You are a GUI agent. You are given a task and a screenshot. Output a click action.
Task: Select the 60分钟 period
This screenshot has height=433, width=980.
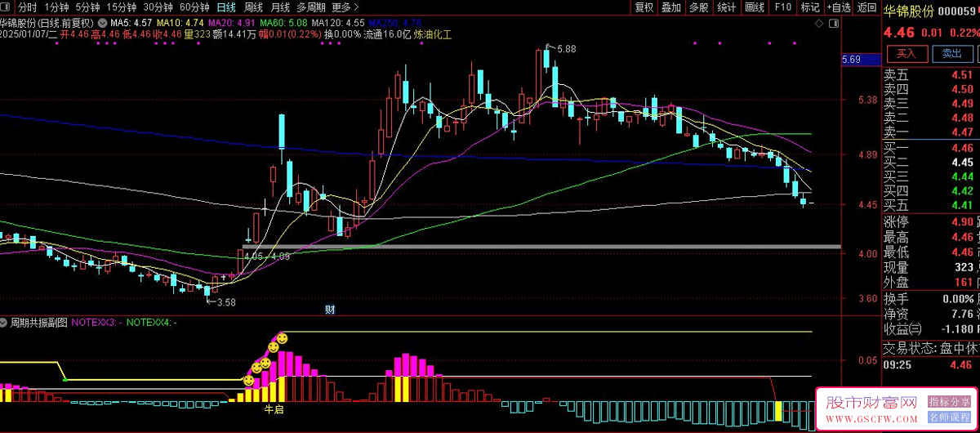pos(194,7)
